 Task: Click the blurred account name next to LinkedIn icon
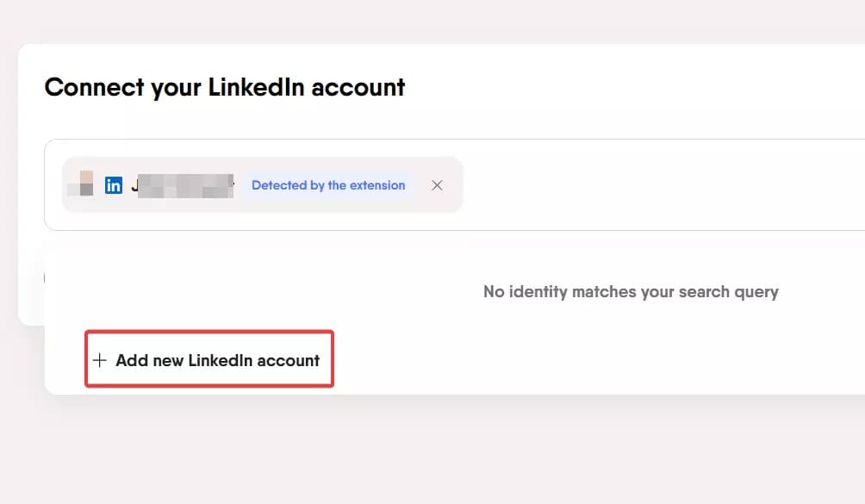181,184
